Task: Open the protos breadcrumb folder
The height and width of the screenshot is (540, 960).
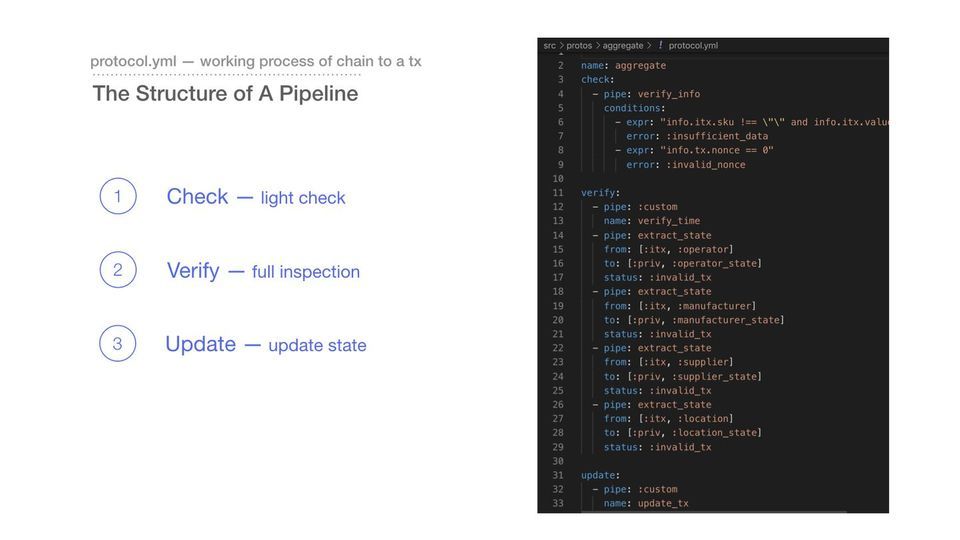Action: pyautogui.click(x=579, y=46)
